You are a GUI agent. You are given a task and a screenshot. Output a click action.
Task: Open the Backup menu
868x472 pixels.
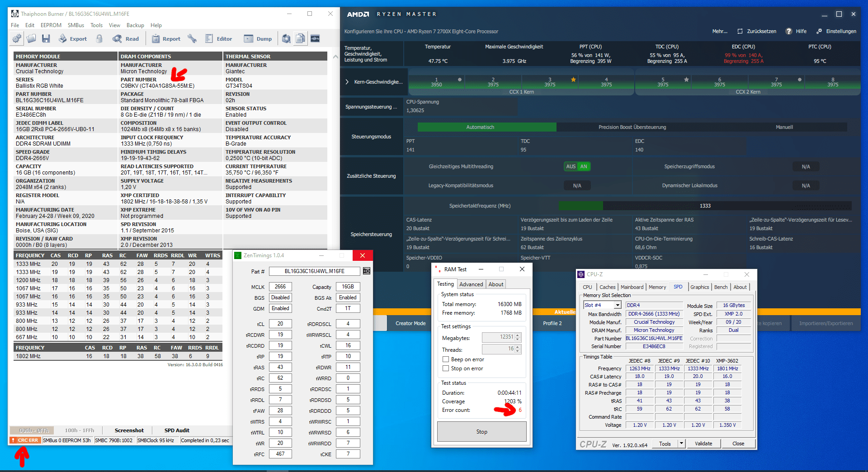coord(135,25)
